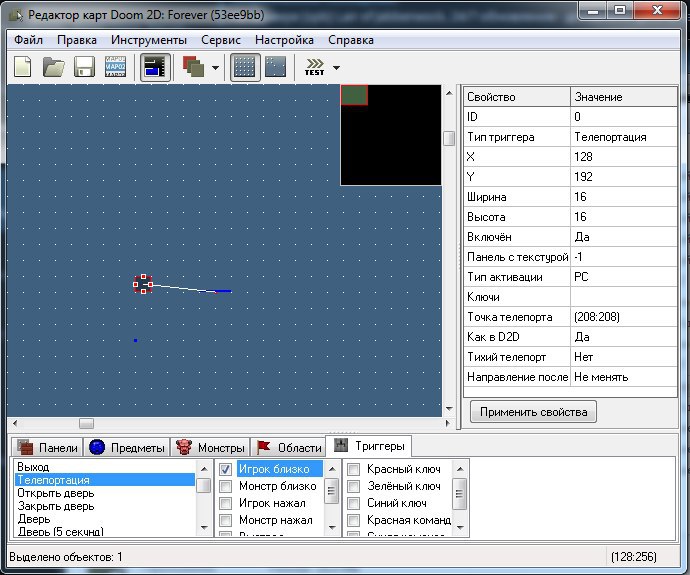This screenshot has width=690, height=575.
Task: Edit the Ширина value 16
Action: (624, 197)
